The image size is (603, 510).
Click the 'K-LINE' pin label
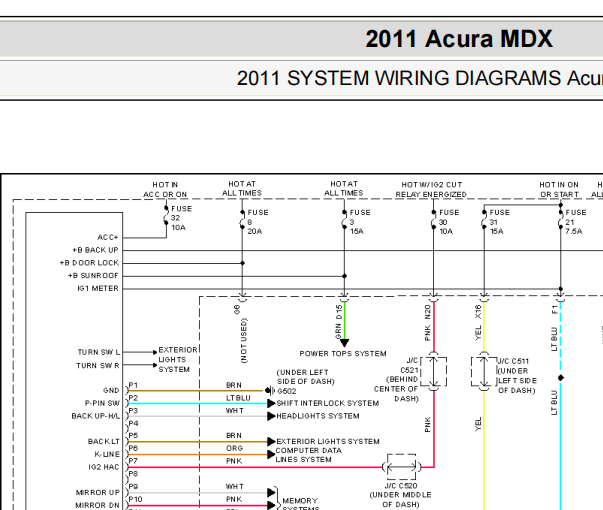107,454
